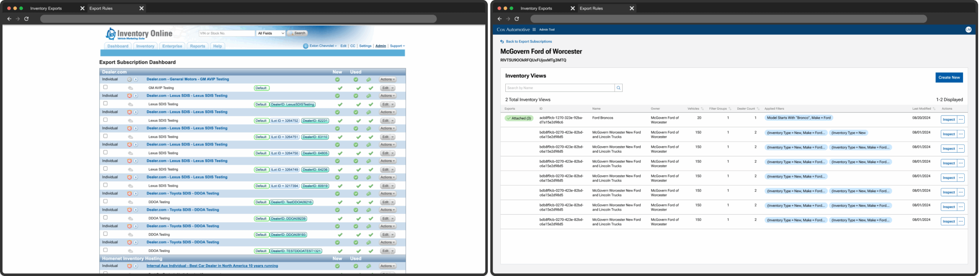This screenshot has width=980, height=276.
Task: Click the DealerID: 60919 tag
Action: click(x=315, y=186)
